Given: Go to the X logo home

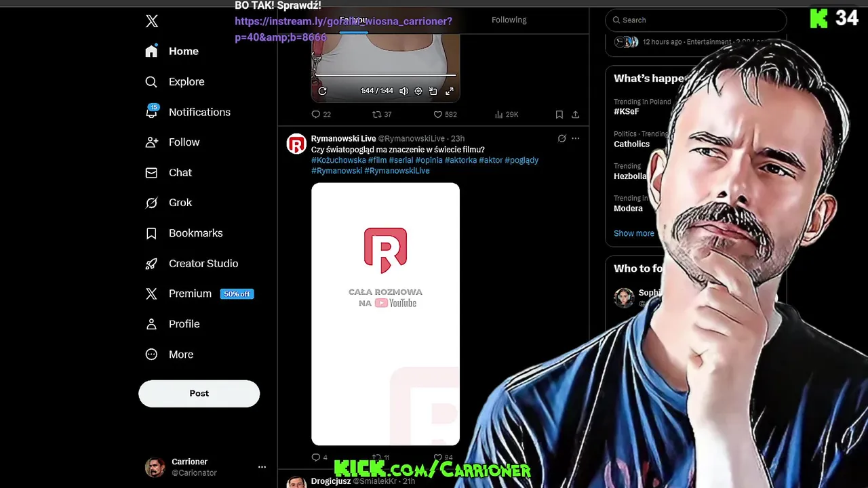Looking at the screenshot, I should [152, 21].
